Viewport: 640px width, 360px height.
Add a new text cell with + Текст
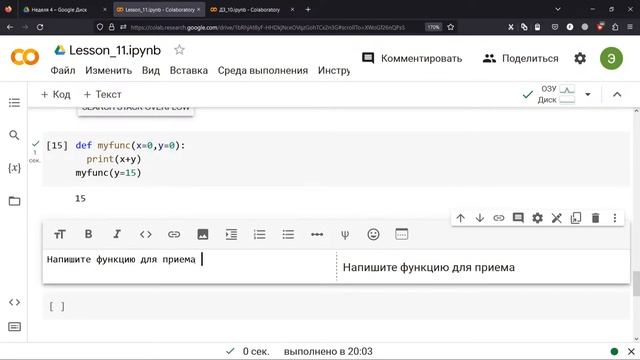point(102,94)
